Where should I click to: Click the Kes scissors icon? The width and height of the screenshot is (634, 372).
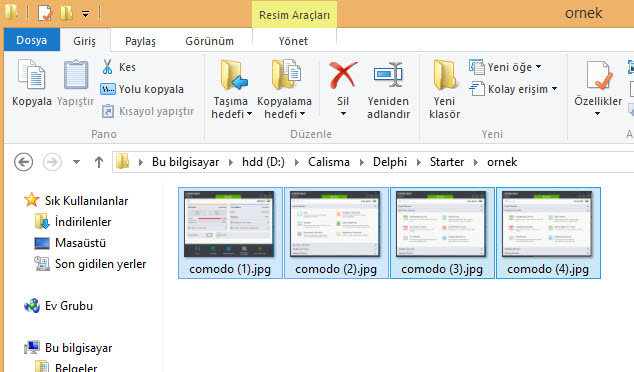pyautogui.click(x=107, y=67)
